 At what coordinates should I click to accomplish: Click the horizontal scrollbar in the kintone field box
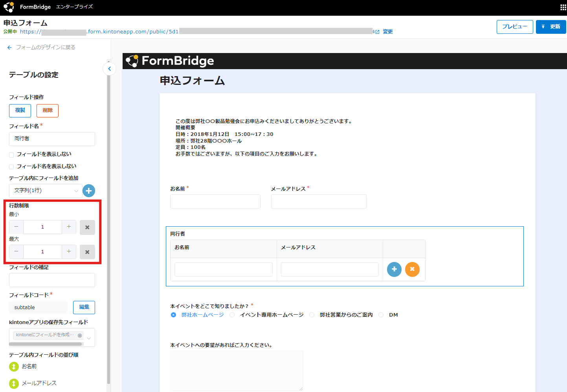[x=46, y=344]
